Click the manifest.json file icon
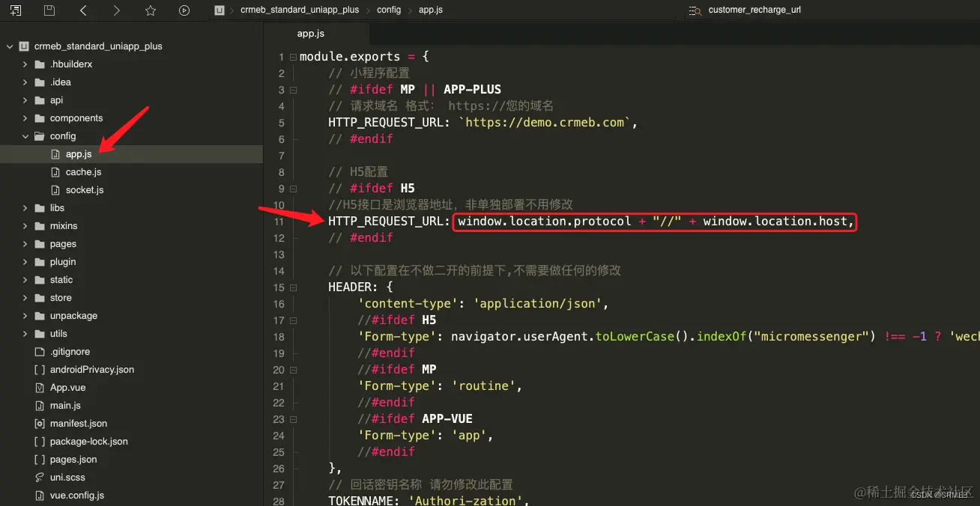Image resolution: width=980 pixels, height=506 pixels. [40, 424]
